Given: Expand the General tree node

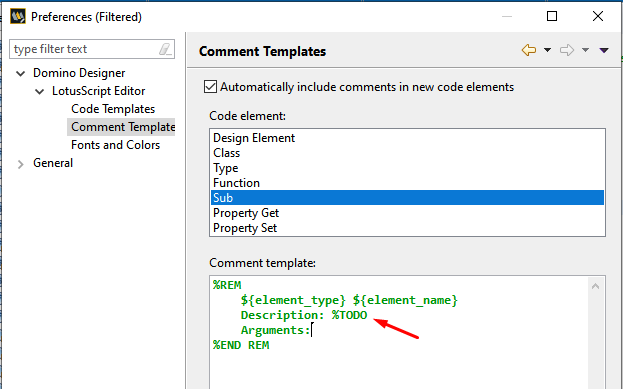Looking at the screenshot, I should point(21,164).
